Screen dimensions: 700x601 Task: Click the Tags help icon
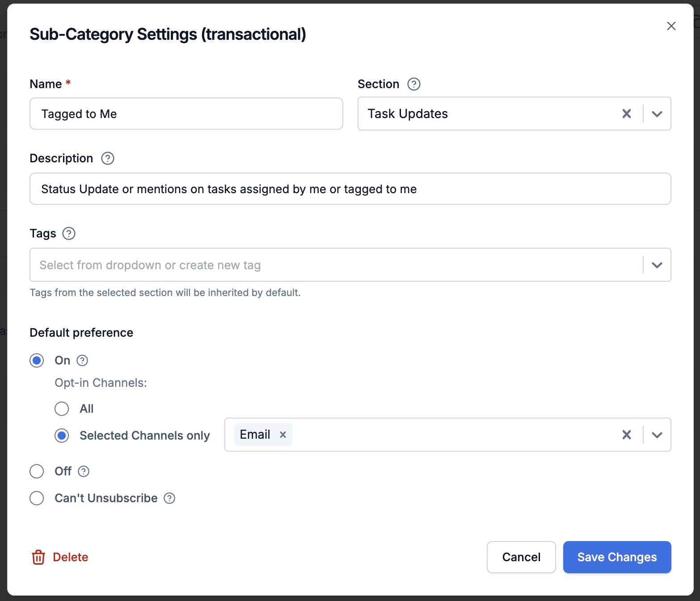pos(68,233)
